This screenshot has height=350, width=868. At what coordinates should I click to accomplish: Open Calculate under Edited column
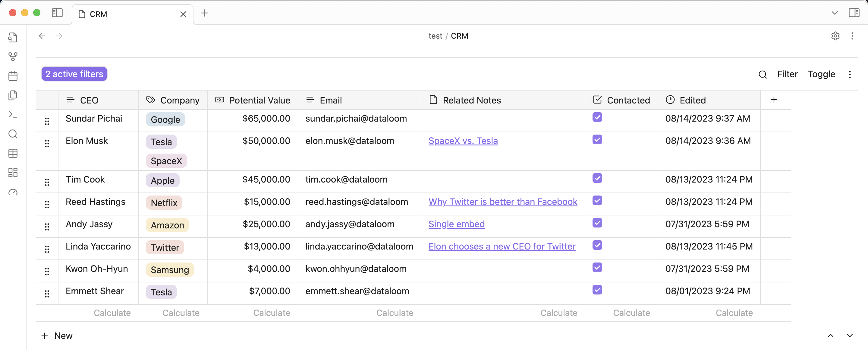[734, 313]
